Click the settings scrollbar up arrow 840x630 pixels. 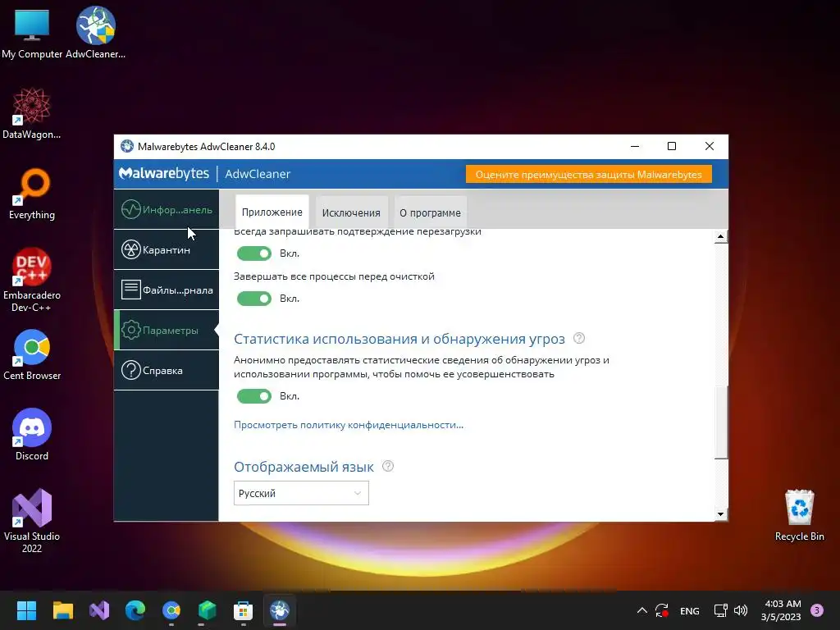(721, 236)
